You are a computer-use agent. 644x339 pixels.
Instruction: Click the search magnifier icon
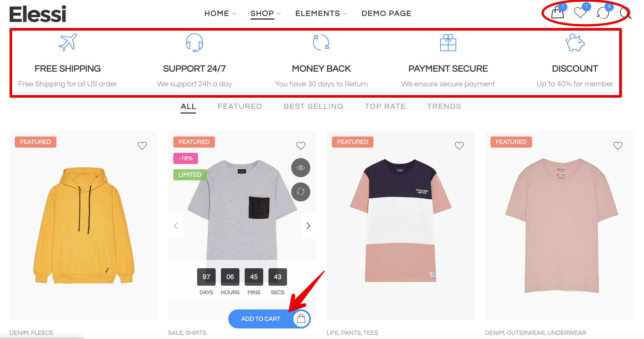click(x=625, y=13)
